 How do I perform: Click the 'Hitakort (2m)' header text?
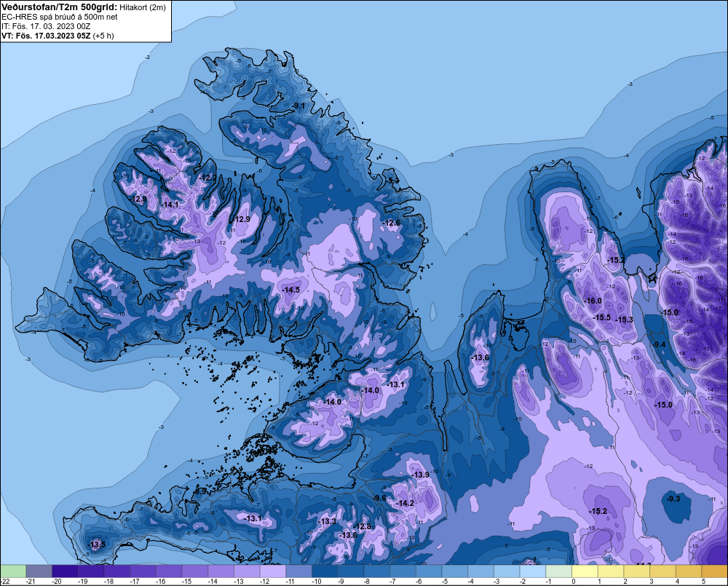[x=143, y=7]
